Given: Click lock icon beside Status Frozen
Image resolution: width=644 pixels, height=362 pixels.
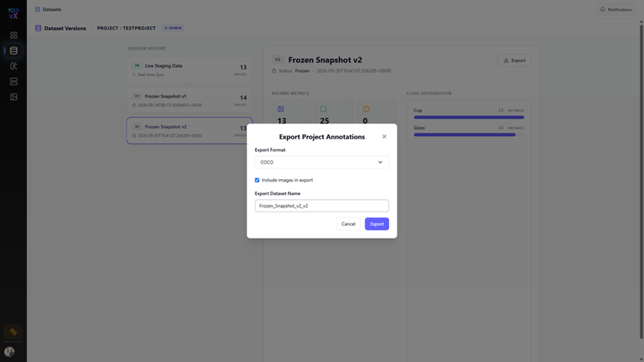Looking at the screenshot, I should (274, 71).
